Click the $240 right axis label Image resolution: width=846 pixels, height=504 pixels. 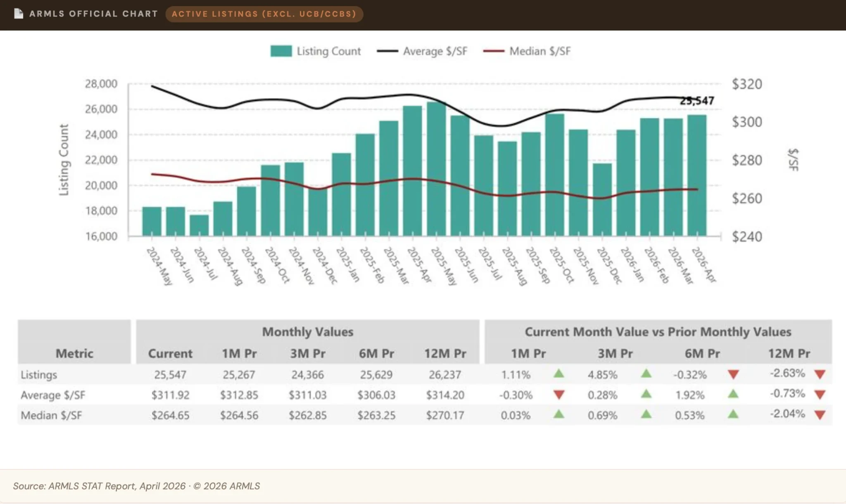coord(747,237)
